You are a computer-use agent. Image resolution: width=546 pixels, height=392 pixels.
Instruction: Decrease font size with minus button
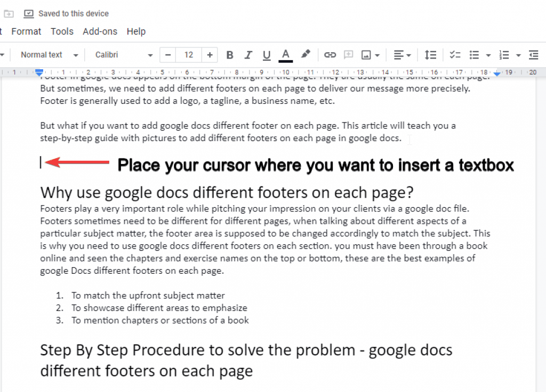click(x=168, y=55)
